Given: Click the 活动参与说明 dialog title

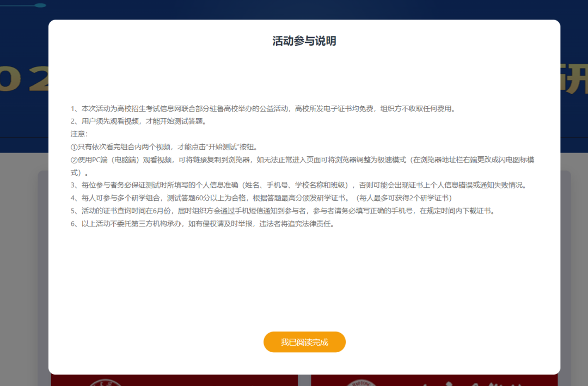Looking at the screenshot, I should pos(304,40).
